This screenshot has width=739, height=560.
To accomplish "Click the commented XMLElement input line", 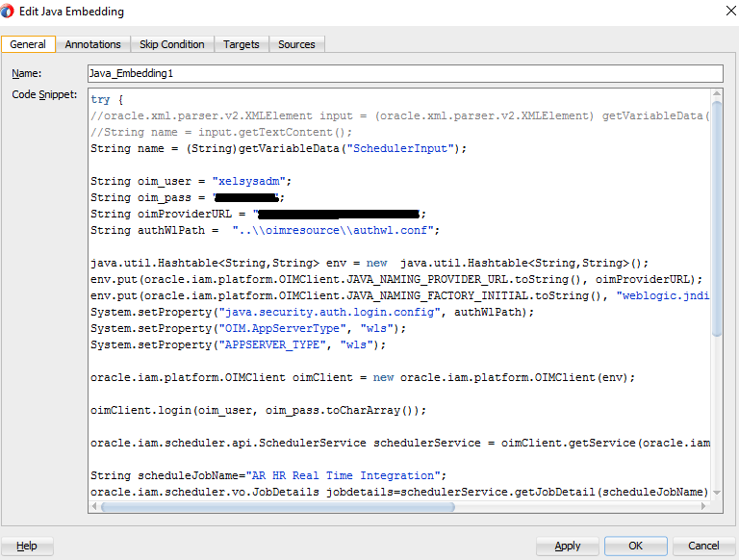I will (400, 116).
